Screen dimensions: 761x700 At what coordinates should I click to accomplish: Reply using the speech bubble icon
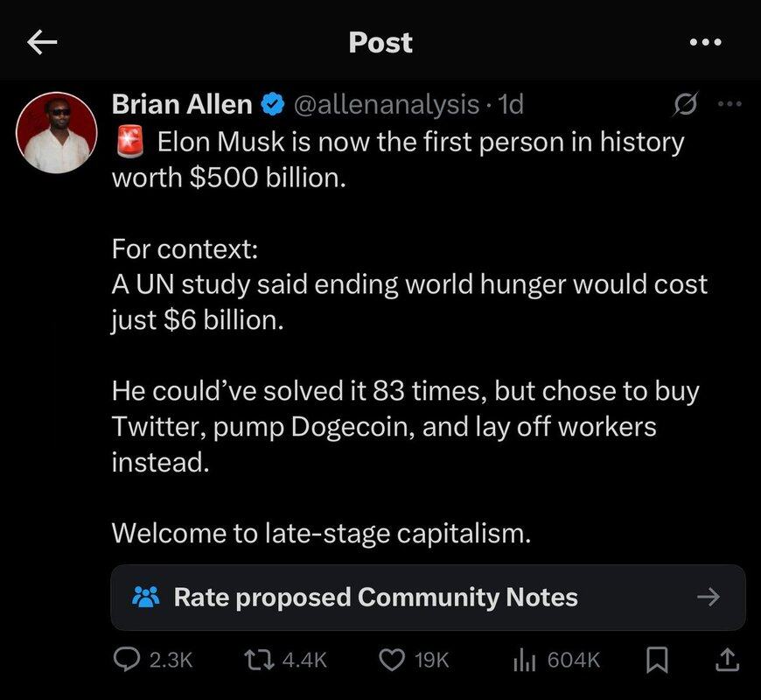(x=129, y=661)
